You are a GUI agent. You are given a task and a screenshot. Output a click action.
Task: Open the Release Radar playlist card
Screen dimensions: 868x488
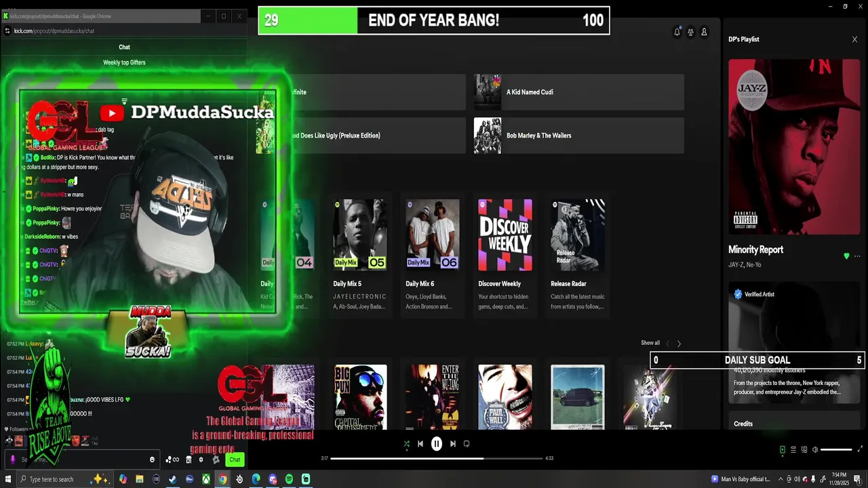pos(578,255)
